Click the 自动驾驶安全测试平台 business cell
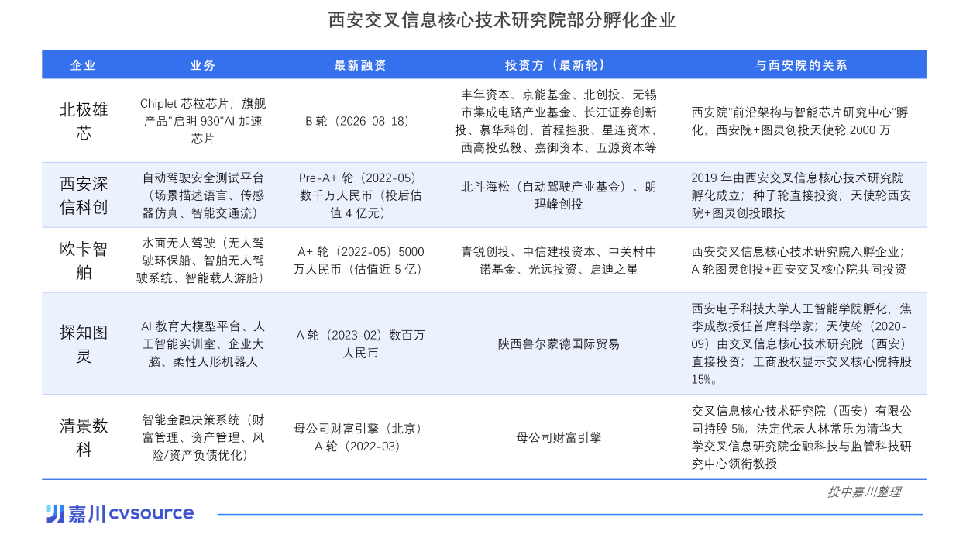Screen dimensions: 980x552 [x=203, y=195]
